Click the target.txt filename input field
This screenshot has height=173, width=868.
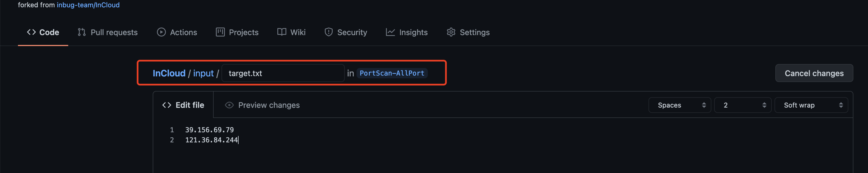pyautogui.click(x=283, y=74)
